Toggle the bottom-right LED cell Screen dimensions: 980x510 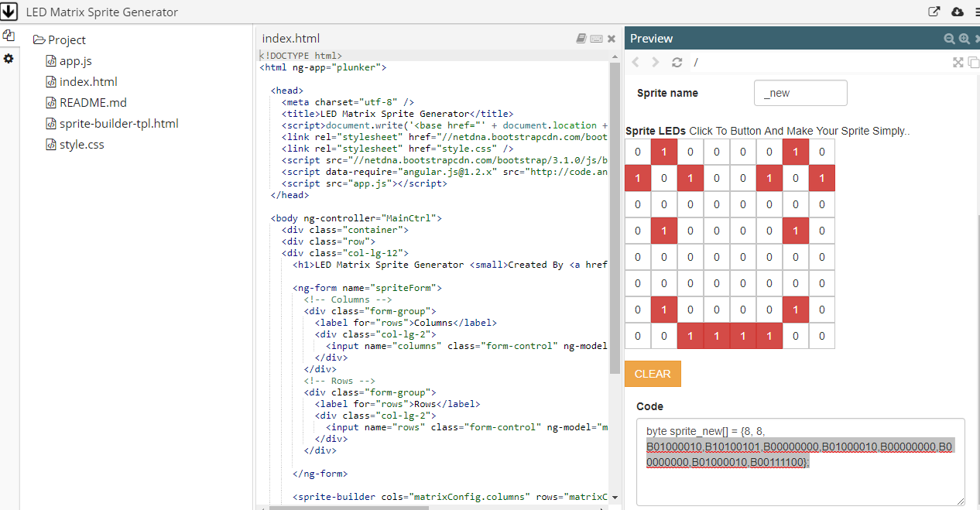pyautogui.click(x=822, y=336)
